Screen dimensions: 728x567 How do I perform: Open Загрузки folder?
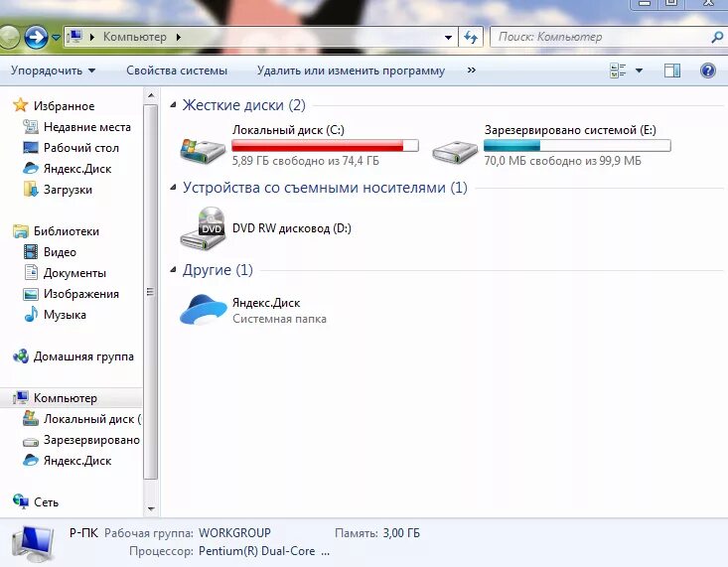(x=68, y=190)
